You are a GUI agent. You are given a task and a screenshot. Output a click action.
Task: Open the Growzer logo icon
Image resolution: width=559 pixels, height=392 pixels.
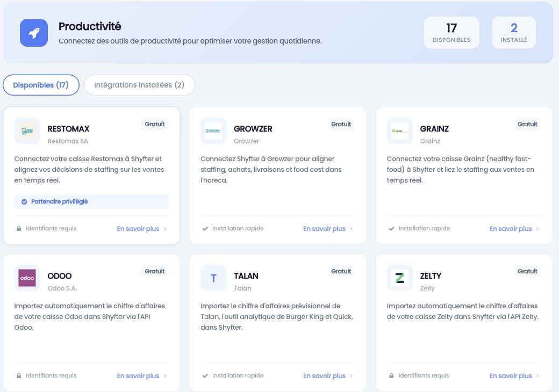(x=213, y=131)
